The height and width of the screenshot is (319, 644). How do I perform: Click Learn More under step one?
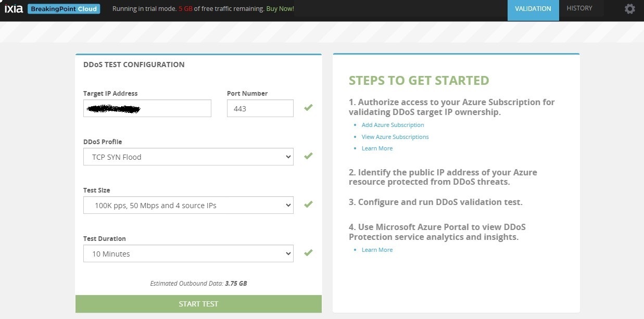377,148
